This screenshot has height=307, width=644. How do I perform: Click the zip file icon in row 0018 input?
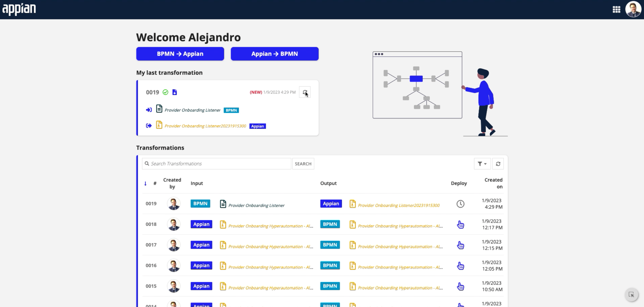[x=223, y=225]
